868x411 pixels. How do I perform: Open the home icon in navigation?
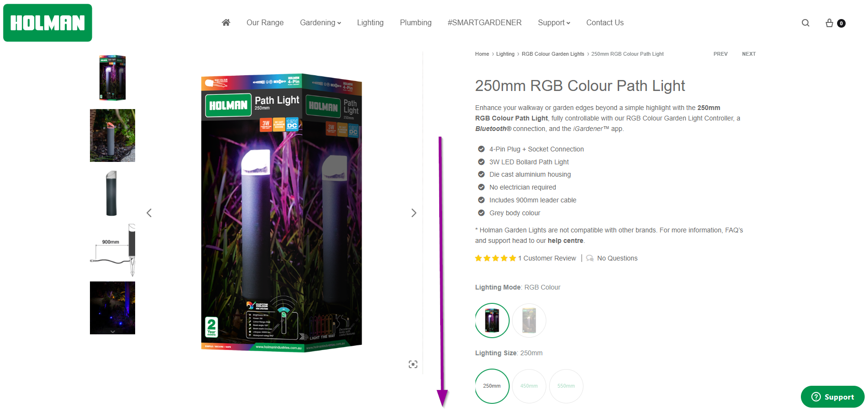[226, 22]
